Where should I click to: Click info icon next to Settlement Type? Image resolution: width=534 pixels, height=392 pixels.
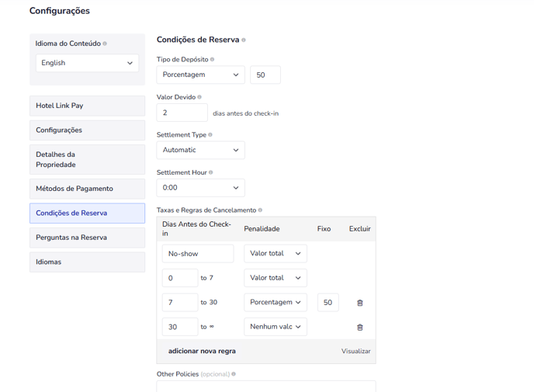pos(210,135)
